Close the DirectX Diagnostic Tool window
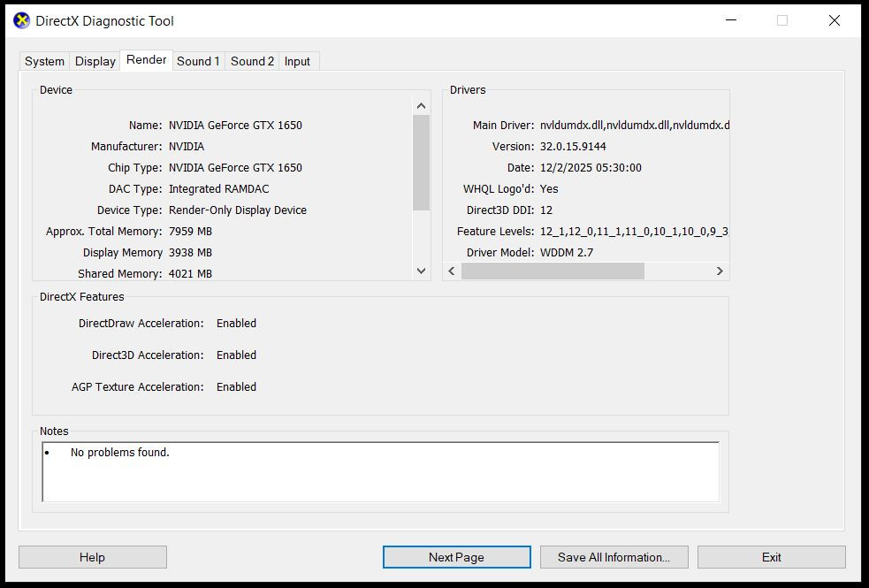This screenshot has height=588, width=869. point(835,20)
